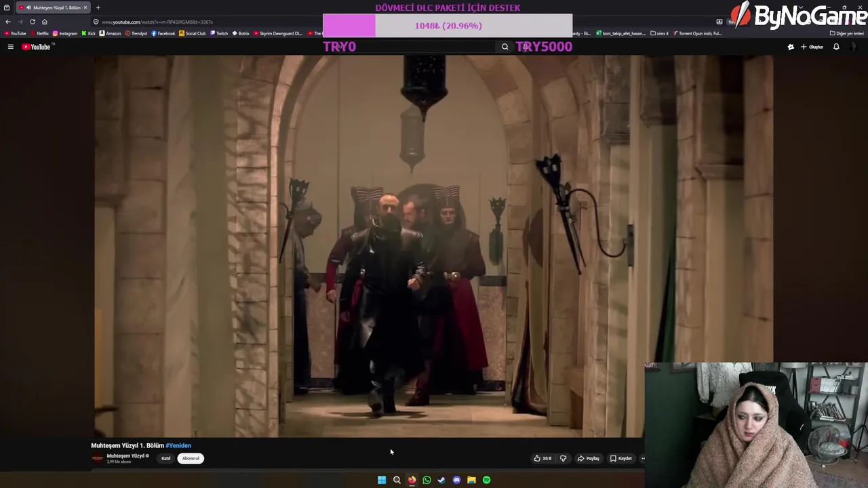
Task: Open the borc_takip_afet_hasan bookmark
Action: [621, 33]
